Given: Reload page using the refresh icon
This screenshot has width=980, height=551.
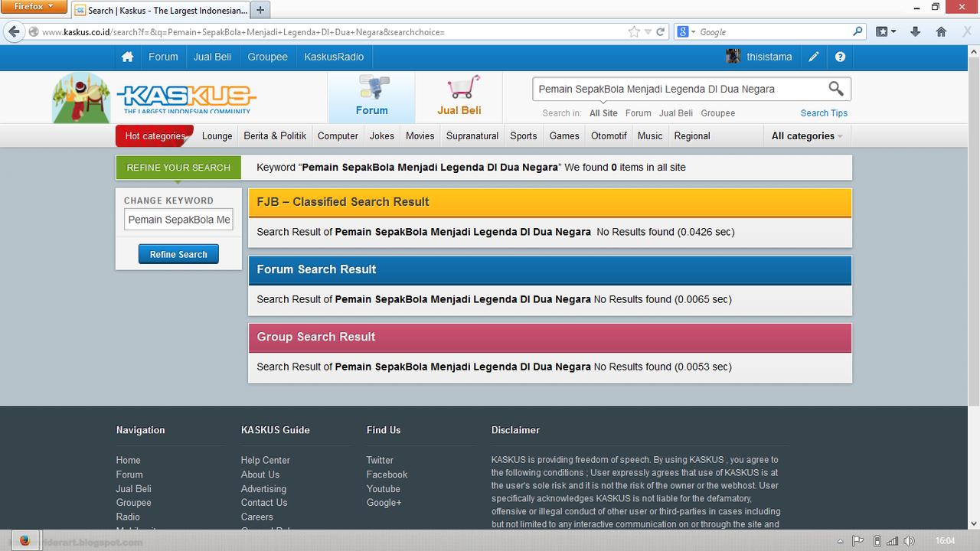Looking at the screenshot, I should [x=661, y=32].
